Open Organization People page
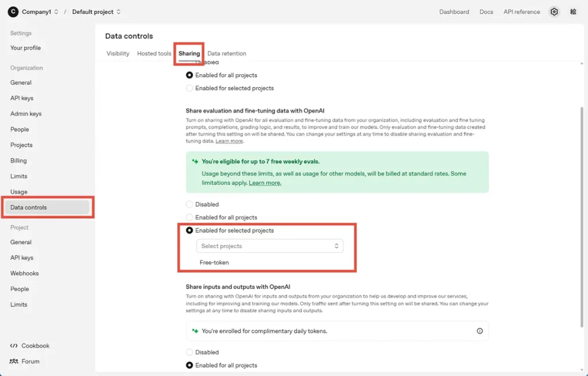 tap(20, 129)
